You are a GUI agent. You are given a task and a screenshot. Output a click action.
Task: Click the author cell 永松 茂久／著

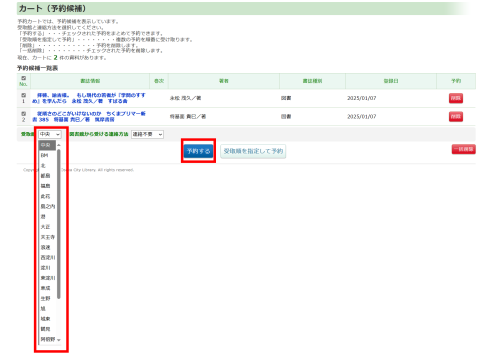[185, 98]
